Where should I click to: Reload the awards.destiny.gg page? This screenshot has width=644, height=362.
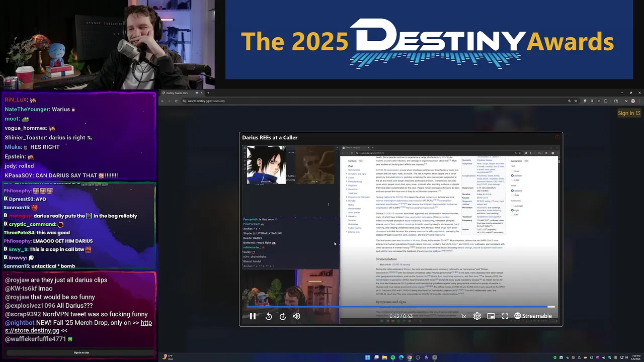pos(176,101)
